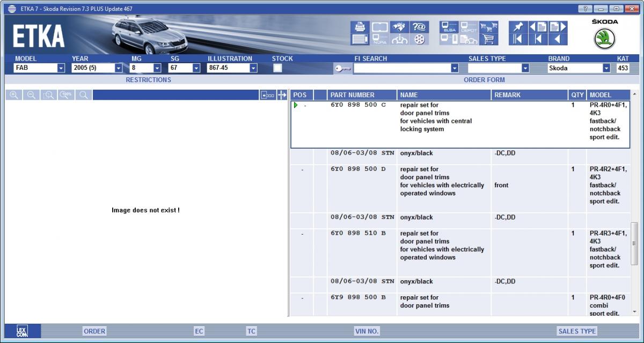
Task: Select part number 6Y0 898 500 D
Action: click(x=358, y=169)
